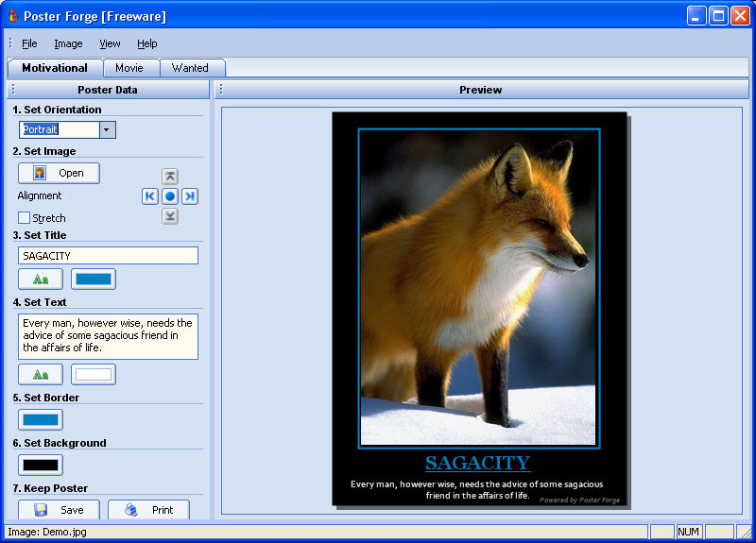Change the black background color swatch
The width and height of the screenshot is (756, 543).
pos(41,465)
